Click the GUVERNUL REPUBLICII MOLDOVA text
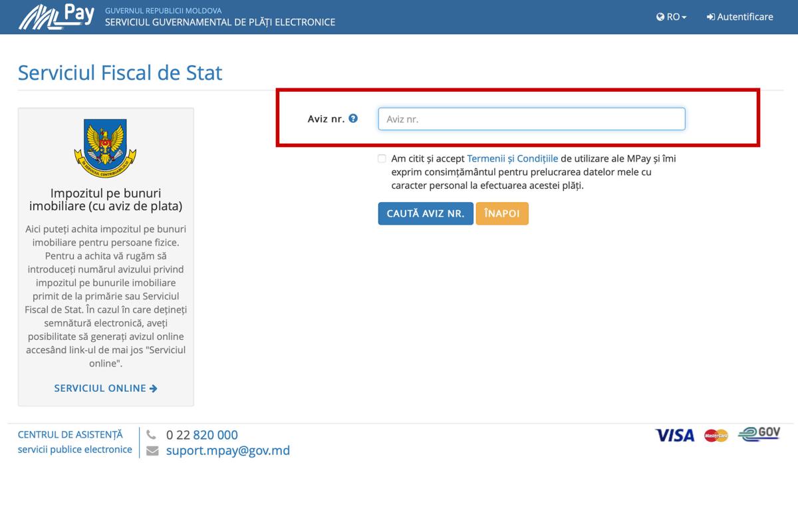Image resolution: width=798 pixels, height=532 pixels. point(164,11)
